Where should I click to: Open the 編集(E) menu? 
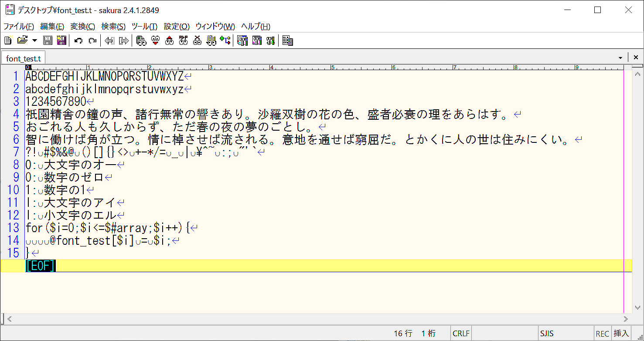[52, 27]
